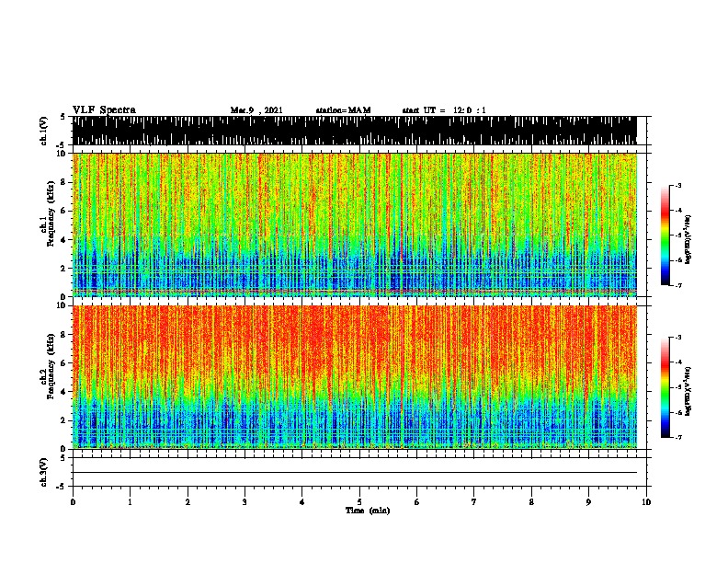Click the "-3" label on ch.2 colorbar
Image resolution: width=728 pixels, height=563 pixels.
click(x=678, y=338)
